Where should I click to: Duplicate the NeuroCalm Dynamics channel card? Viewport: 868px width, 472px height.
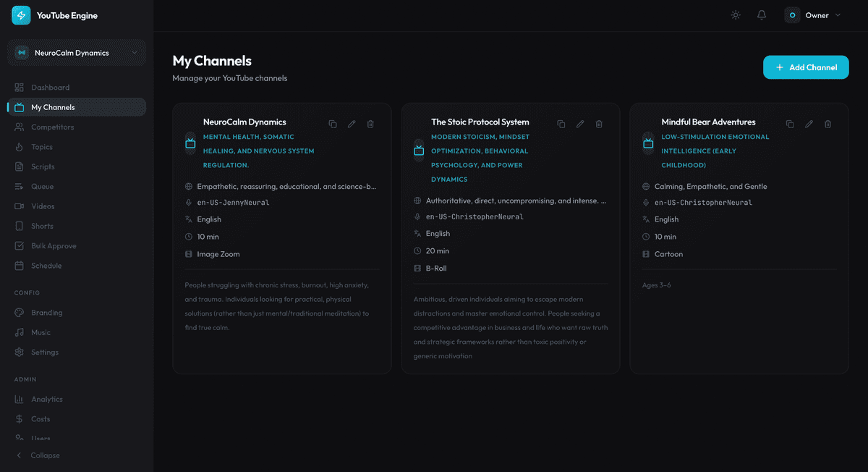[x=333, y=124]
